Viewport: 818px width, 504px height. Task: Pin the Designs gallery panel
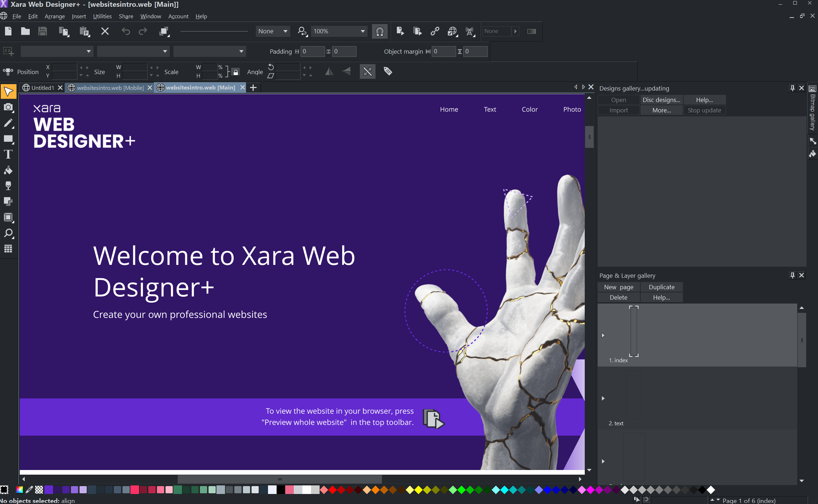click(x=793, y=88)
